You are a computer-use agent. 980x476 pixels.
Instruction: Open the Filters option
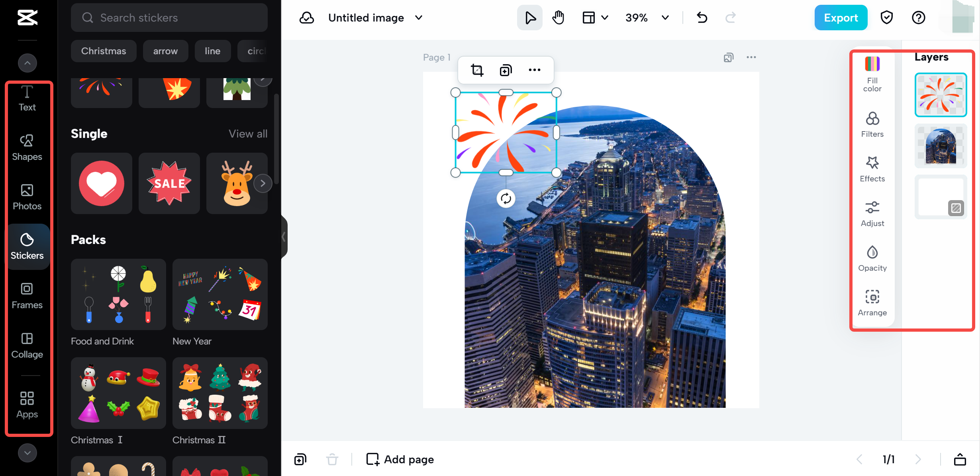pyautogui.click(x=872, y=125)
